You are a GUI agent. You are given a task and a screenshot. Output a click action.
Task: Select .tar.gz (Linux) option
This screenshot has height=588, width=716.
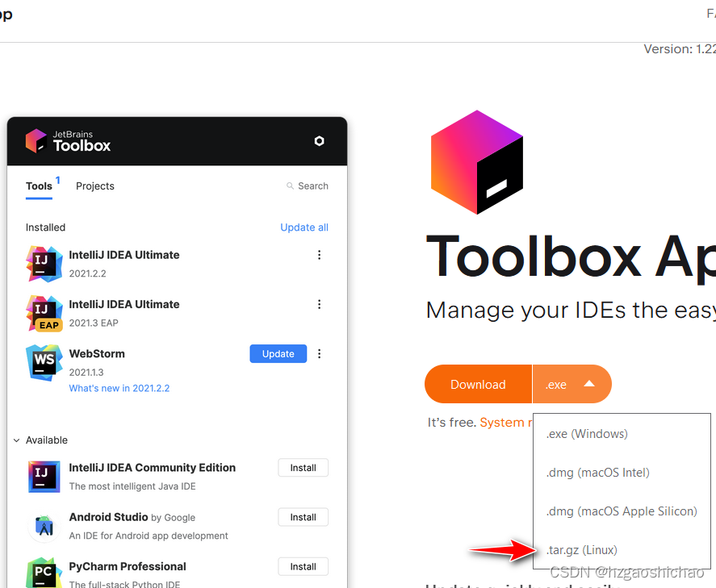(x=581, y=549)
